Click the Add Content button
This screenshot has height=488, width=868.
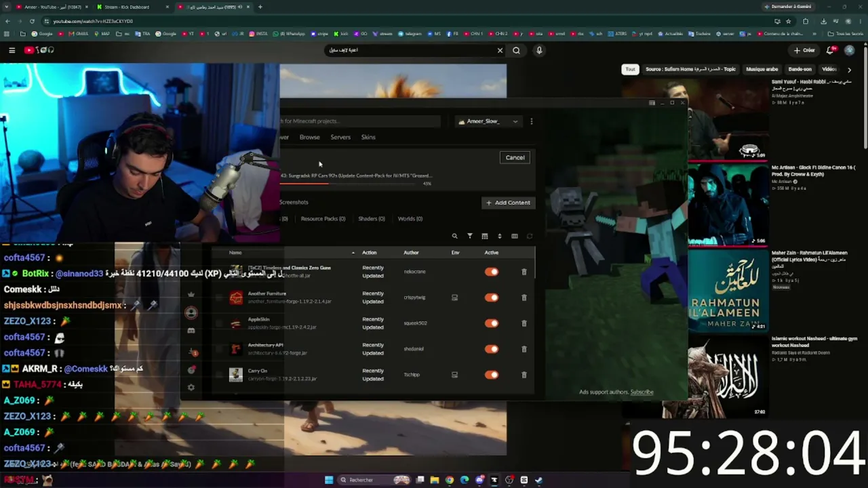click(x=508, y=203)
